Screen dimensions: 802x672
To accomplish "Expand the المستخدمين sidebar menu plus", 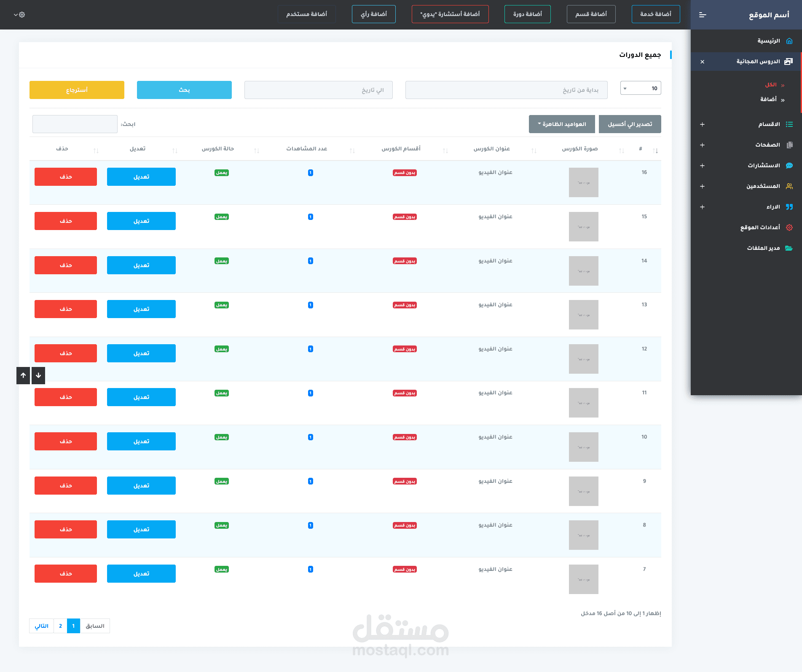I will point(702,186).
